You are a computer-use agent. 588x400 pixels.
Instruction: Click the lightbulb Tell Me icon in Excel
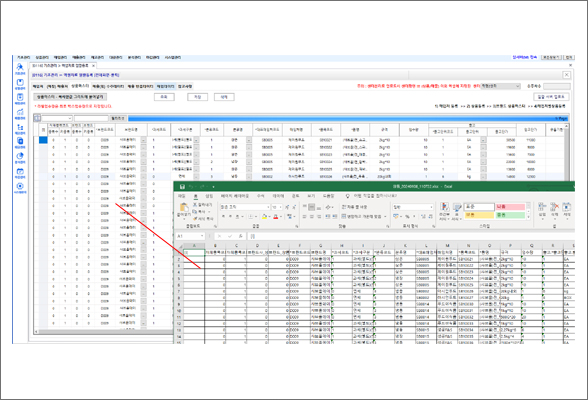pos(348,196)
